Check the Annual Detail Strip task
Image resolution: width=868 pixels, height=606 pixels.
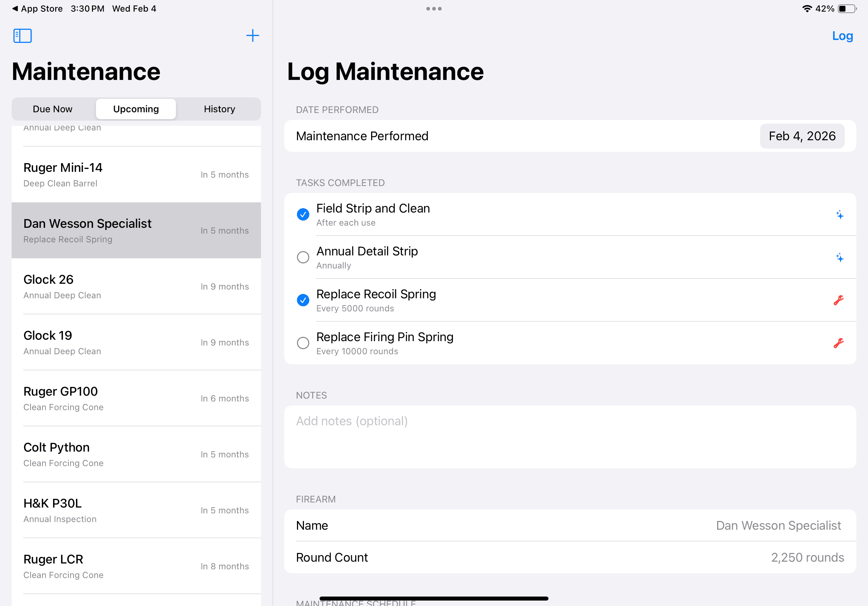tap(303, 257)
